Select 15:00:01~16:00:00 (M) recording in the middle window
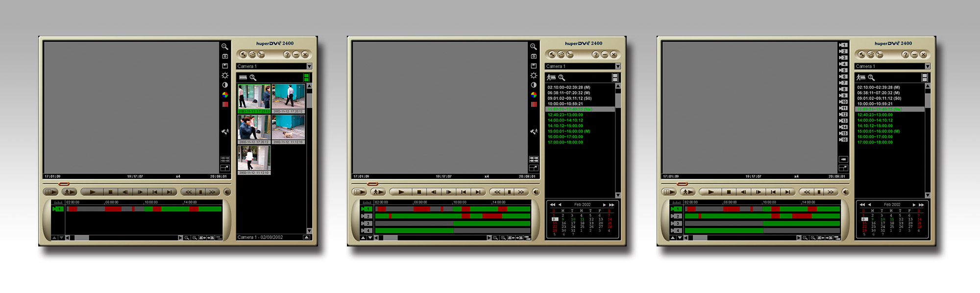The height and width of the screenshot is (293, 980). pyautogui.click(x=568, y=131)
